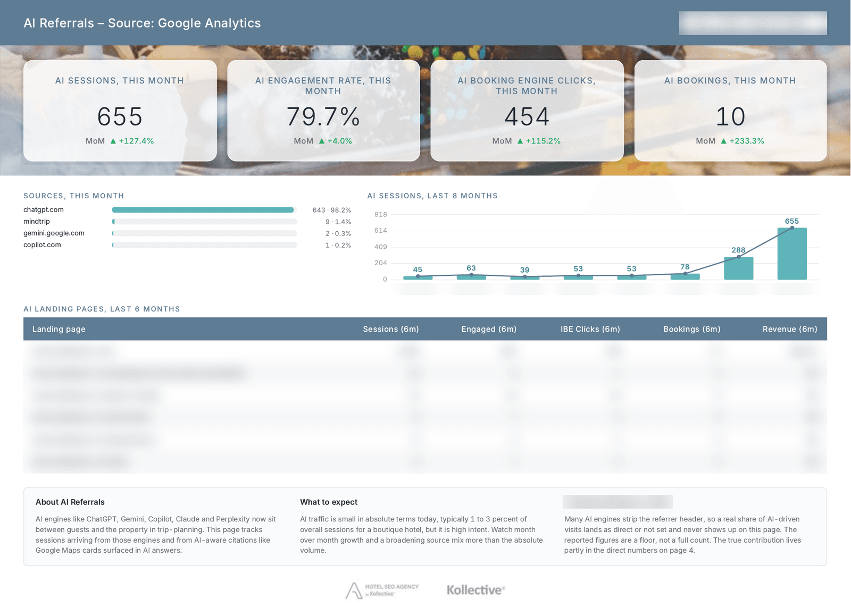
Task: Click the Kollective logo
Action: [x=475, y=590]
